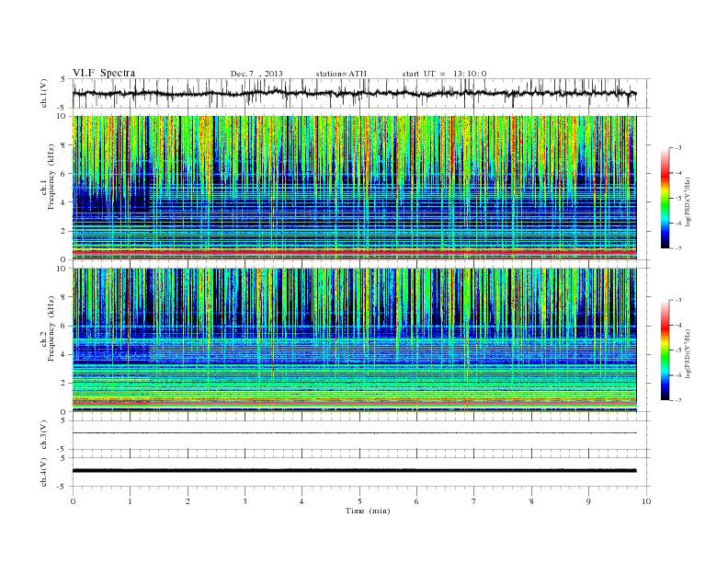Screen dimensions: 728x563
Task: Click bottom time axis tick label "7"
Action: click(x=474, y=501)
